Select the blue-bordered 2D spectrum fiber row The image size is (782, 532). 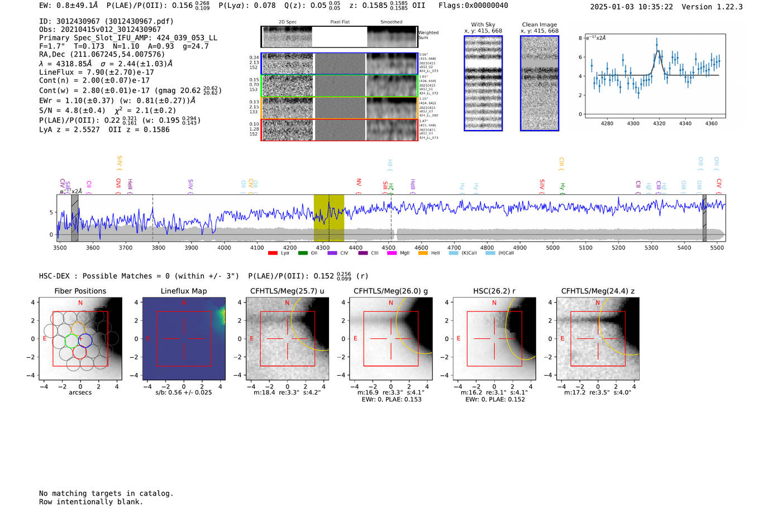point(339,64)
